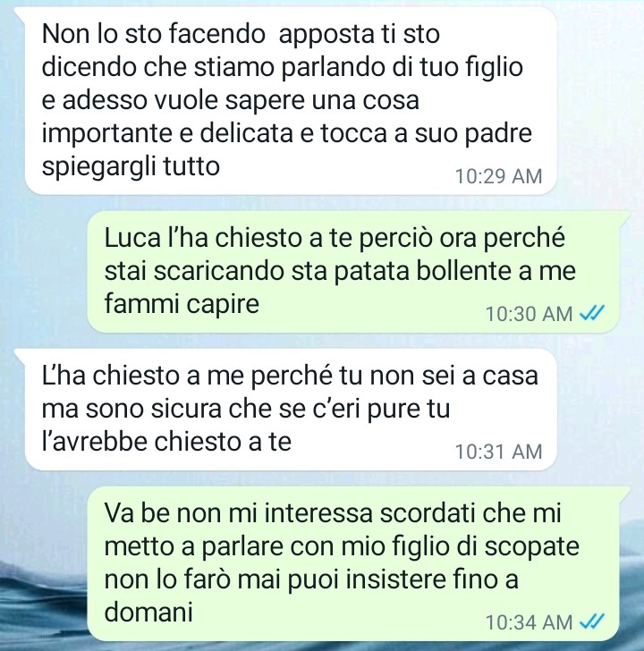Click the 10:29 AM timestamp
This screenshot has height=651, width=644.
tap(499, 176)
